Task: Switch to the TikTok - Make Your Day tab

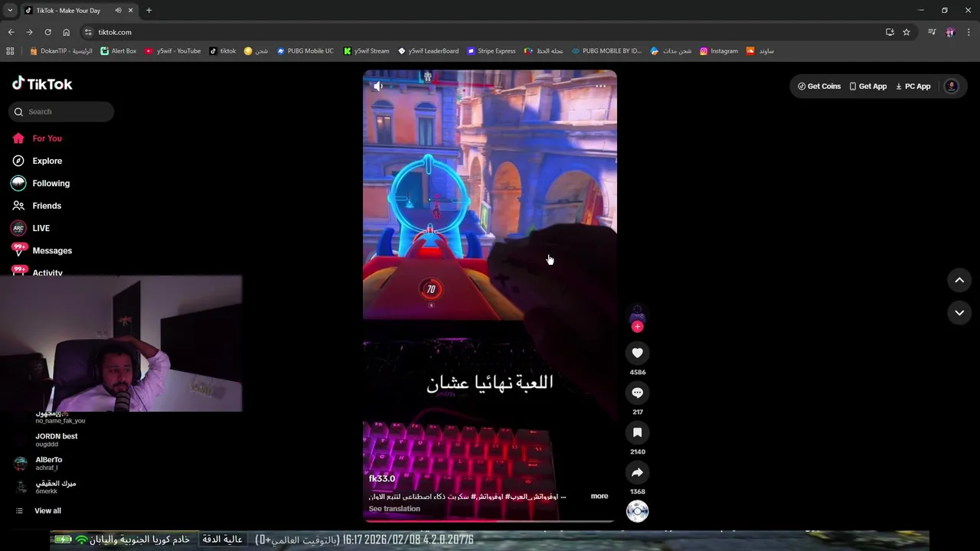Action: coord(79,11)
